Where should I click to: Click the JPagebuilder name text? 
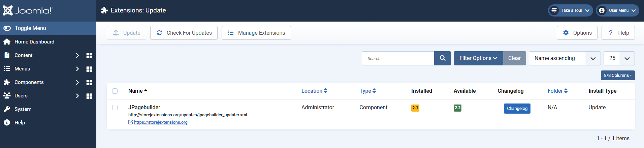tap(144, 107)
